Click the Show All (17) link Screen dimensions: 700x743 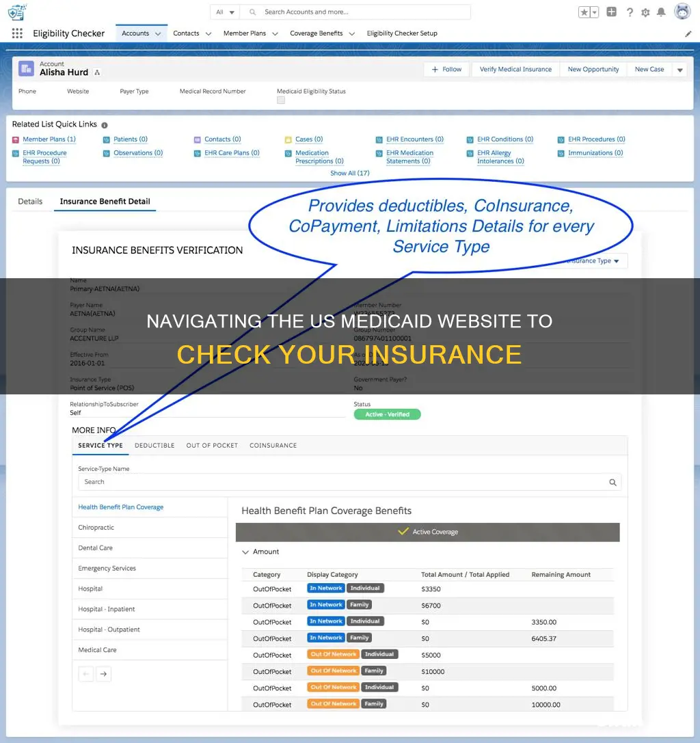tap(350, 174)
